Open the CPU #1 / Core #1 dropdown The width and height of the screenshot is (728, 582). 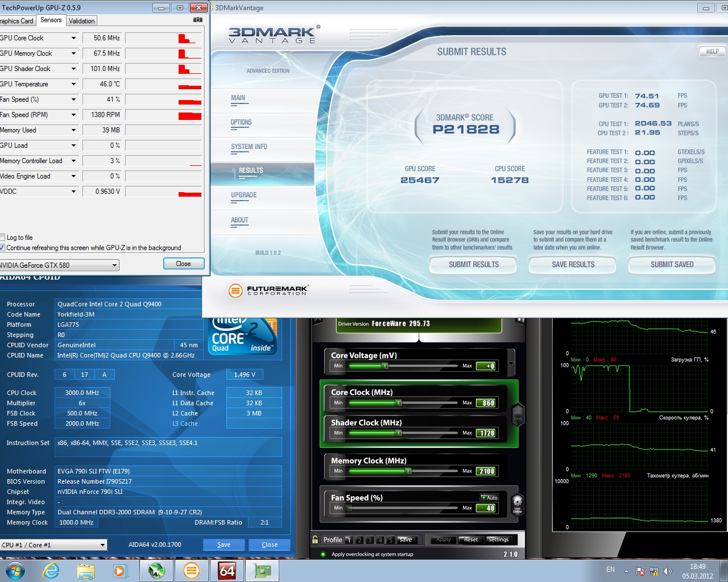pyautogui.click(x=53, y=545)
